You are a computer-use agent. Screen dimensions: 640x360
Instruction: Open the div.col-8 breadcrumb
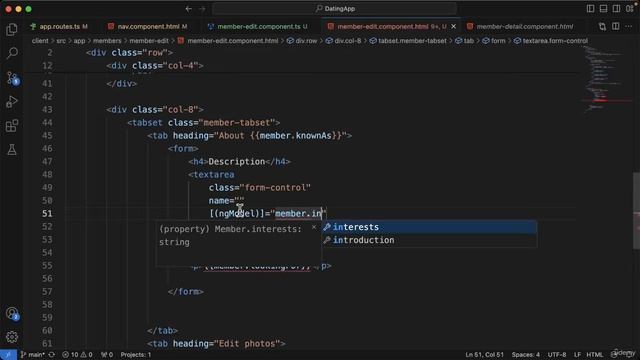pyautogui.click(x=344, y=41)
